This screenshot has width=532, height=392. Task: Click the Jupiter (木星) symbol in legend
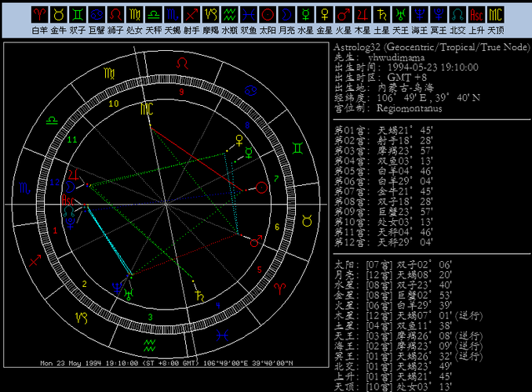(363, 15)
